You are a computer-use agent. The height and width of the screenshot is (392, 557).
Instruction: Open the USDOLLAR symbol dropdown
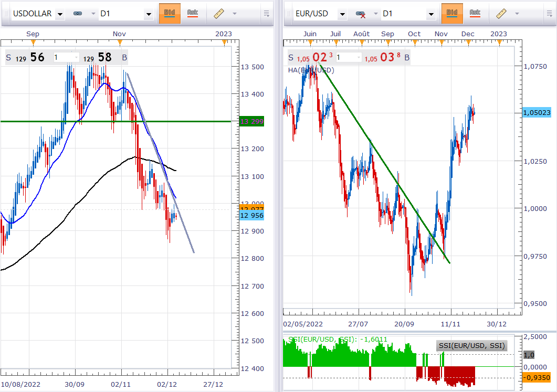tap(60, 14)
